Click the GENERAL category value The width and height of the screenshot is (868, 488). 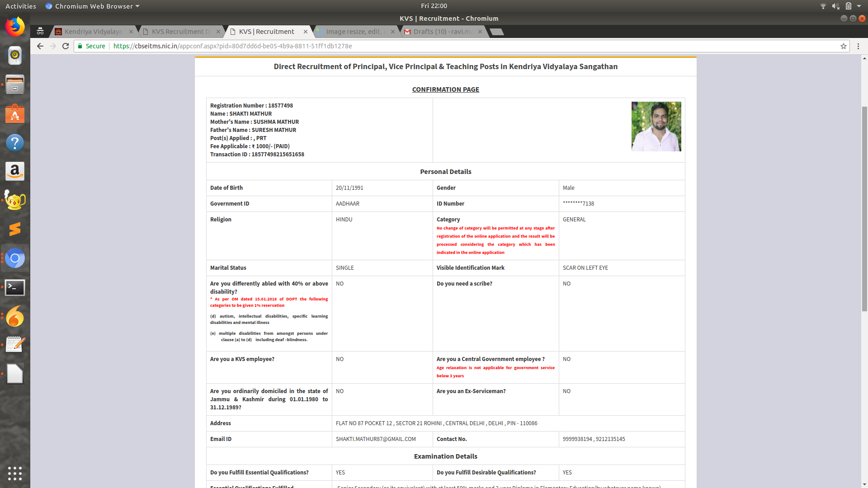coord(574,220)
